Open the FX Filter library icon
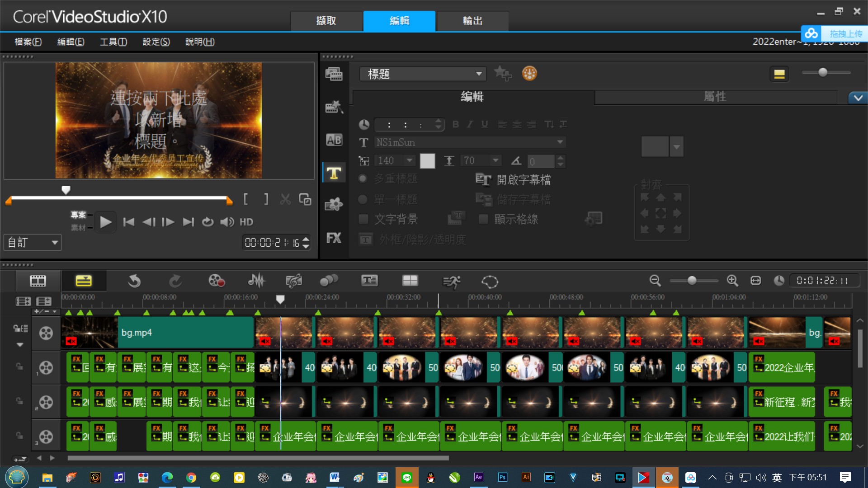 [334, 238]
